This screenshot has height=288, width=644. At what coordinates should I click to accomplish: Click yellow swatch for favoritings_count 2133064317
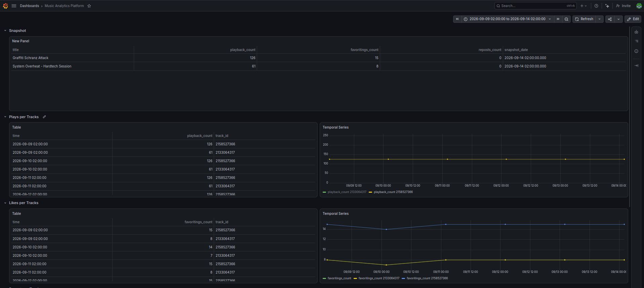355,279
